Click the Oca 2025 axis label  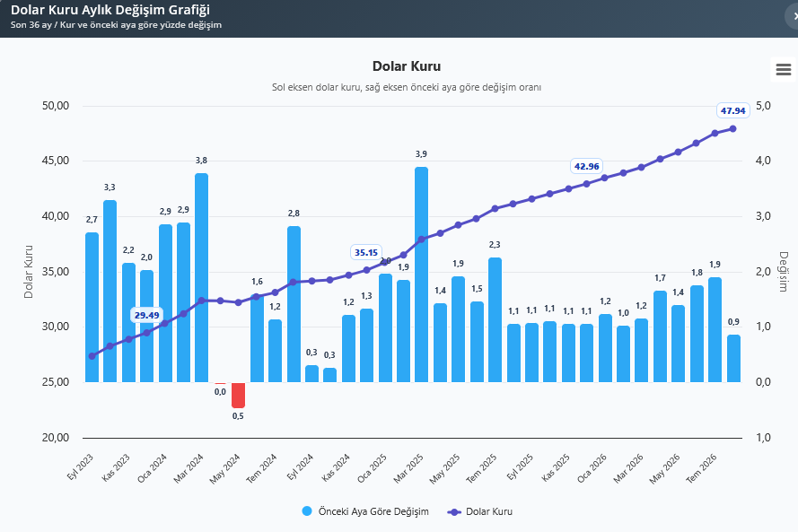tap(372, 468)
